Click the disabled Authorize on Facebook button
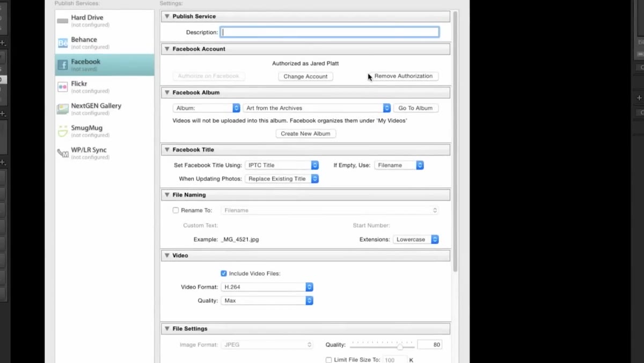Screen dimensions: 644x363 click(208, 76)
